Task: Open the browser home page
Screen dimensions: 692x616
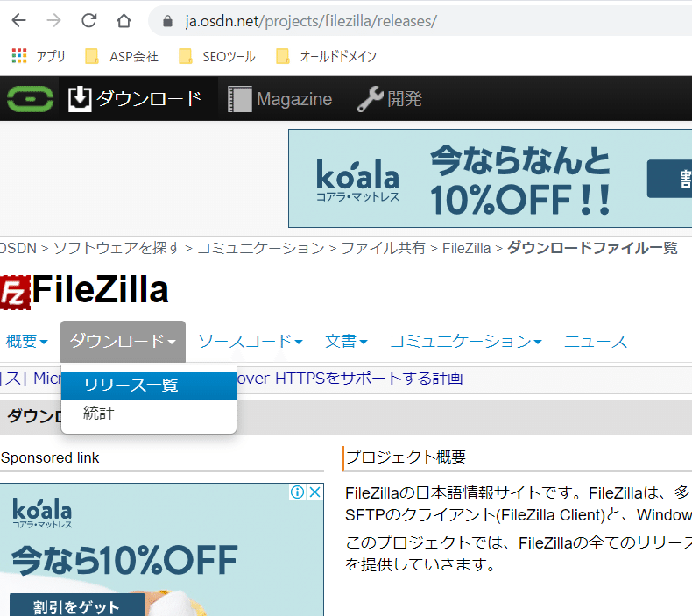Action: point(124,20)
